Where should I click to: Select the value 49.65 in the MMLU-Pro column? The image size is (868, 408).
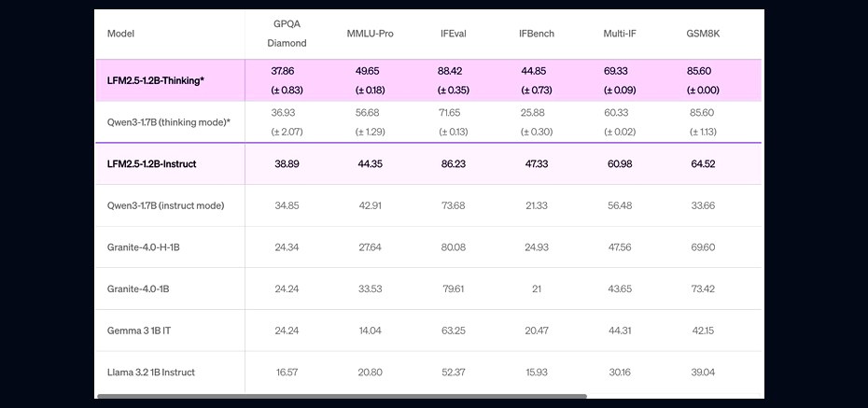(x=367, y=71)
